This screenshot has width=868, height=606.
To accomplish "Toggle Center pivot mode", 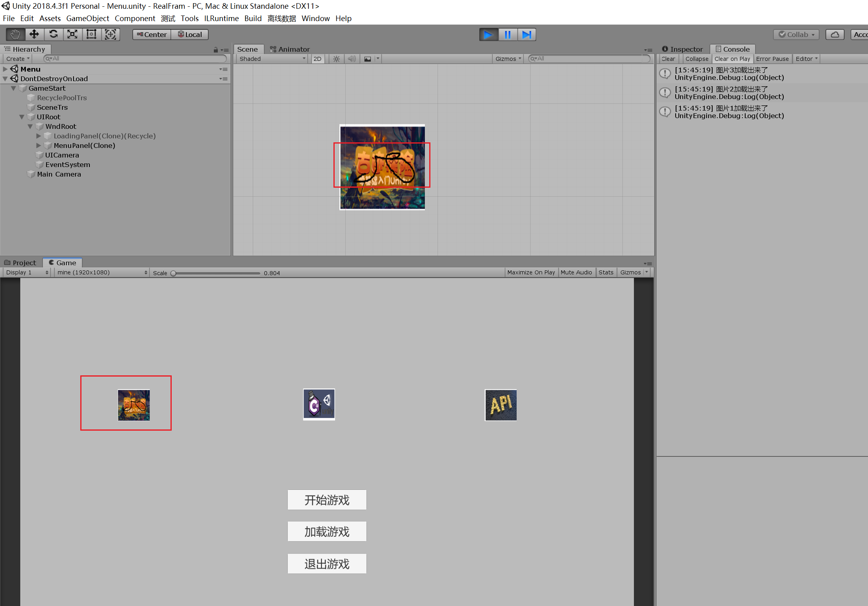I will tap(152, 35).
